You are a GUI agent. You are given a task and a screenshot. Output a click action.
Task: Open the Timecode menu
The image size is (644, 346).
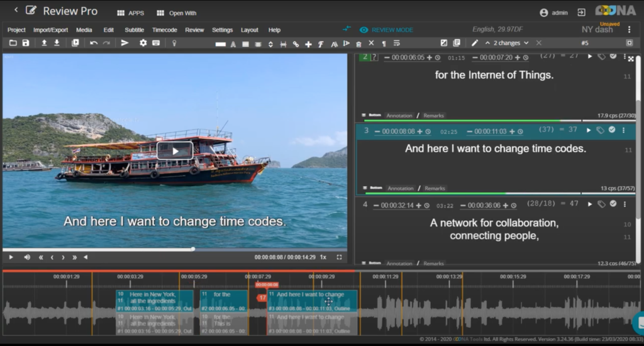(x=164, y=30)
